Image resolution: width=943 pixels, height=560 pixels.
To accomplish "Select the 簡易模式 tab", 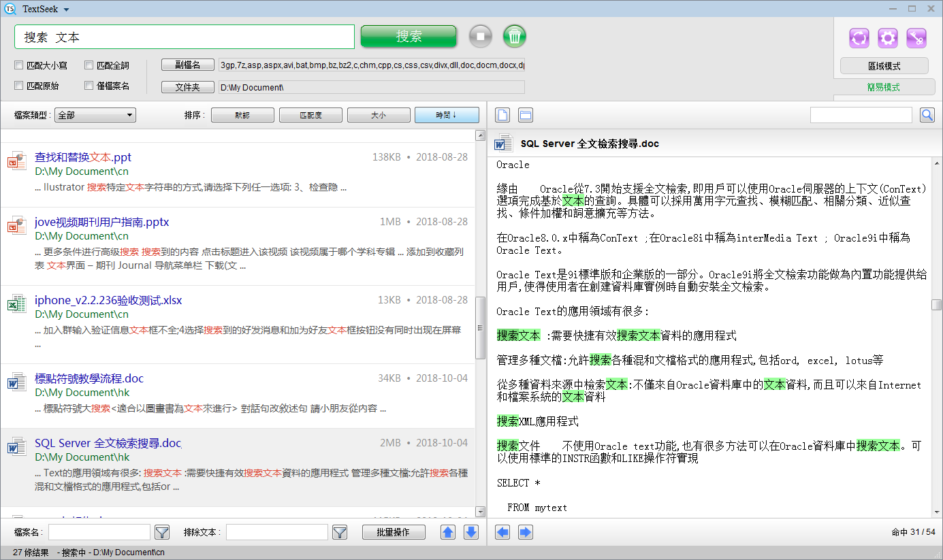I will tap(884, 87).
